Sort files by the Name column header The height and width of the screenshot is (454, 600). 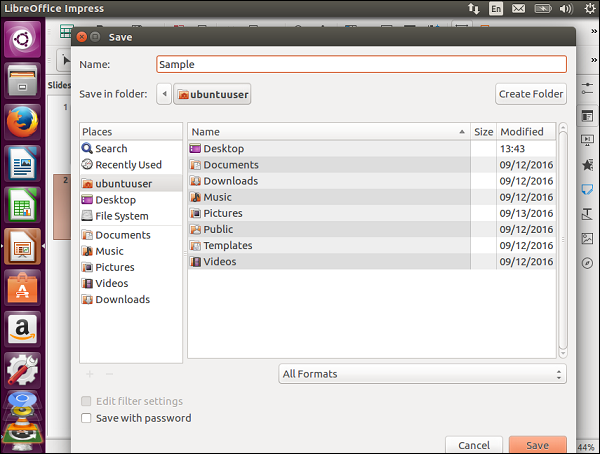coord(327,132)
